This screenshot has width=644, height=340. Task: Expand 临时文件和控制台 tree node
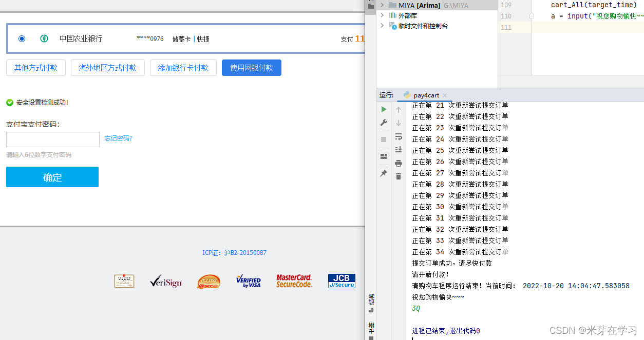click(382, 26)
